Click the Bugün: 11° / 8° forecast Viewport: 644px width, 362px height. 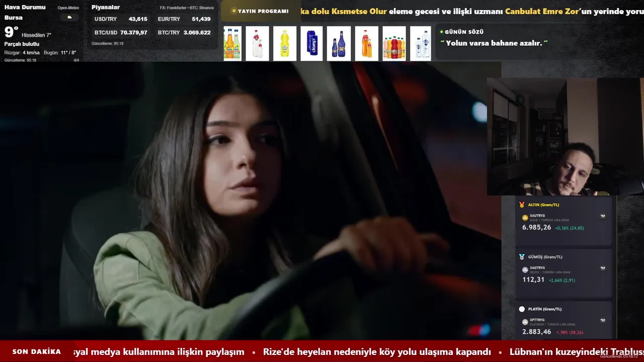60,53
